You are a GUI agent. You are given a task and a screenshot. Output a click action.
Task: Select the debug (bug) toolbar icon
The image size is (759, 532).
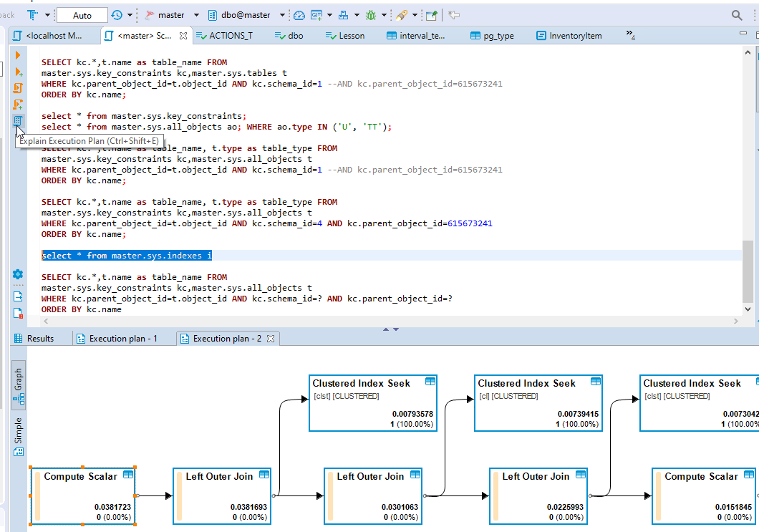[x=371, y=14]
